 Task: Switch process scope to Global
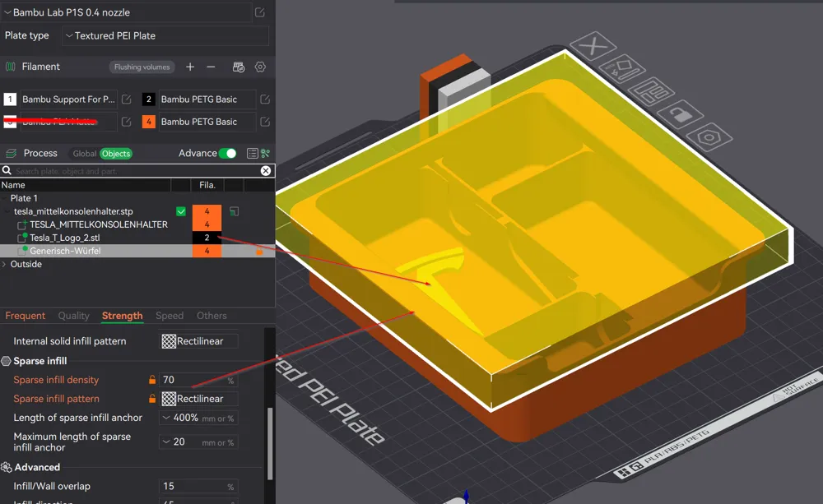(x=85, y=154)
